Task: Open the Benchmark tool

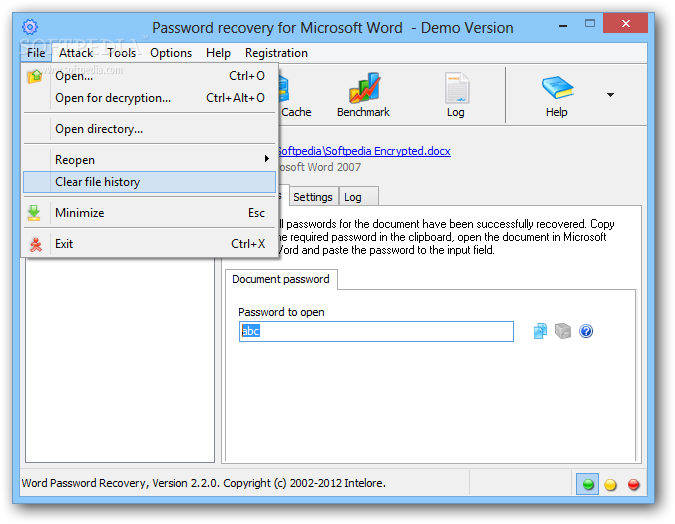Action: (363, 94)
